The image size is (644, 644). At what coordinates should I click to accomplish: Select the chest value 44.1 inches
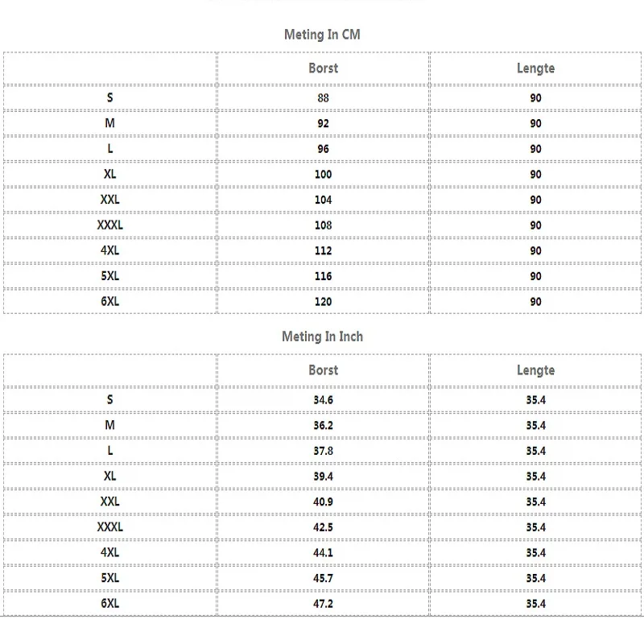pyautogui.click(x=323, y=553)
